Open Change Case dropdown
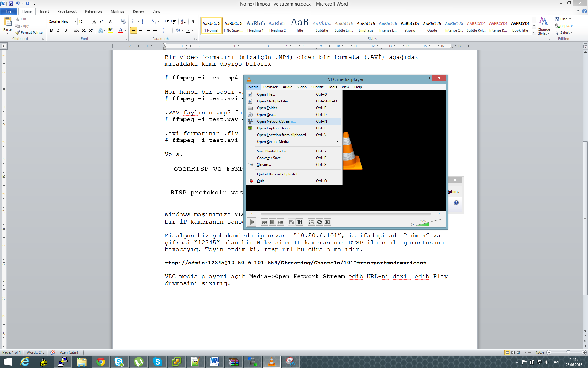The image size is (588, 368). pyautogui.click(x=112, y=21)
